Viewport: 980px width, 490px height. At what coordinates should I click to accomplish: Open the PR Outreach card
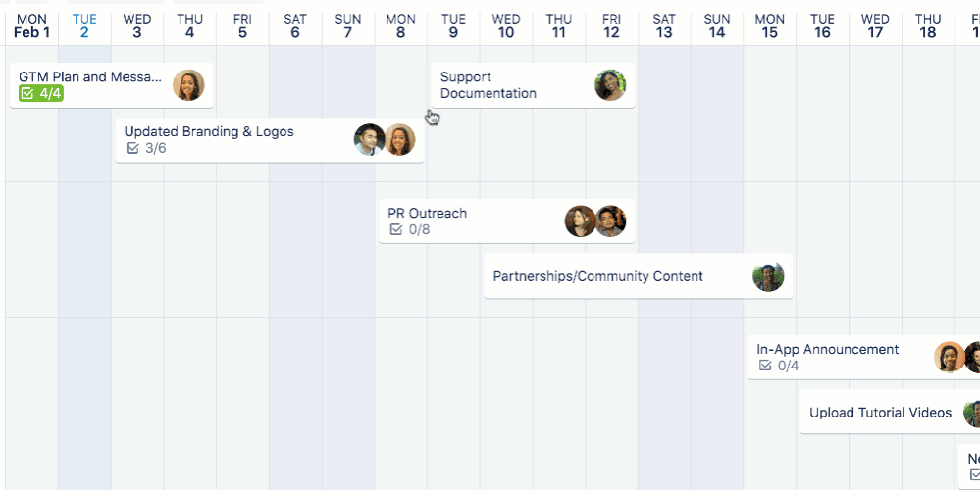tap(507, 220)
